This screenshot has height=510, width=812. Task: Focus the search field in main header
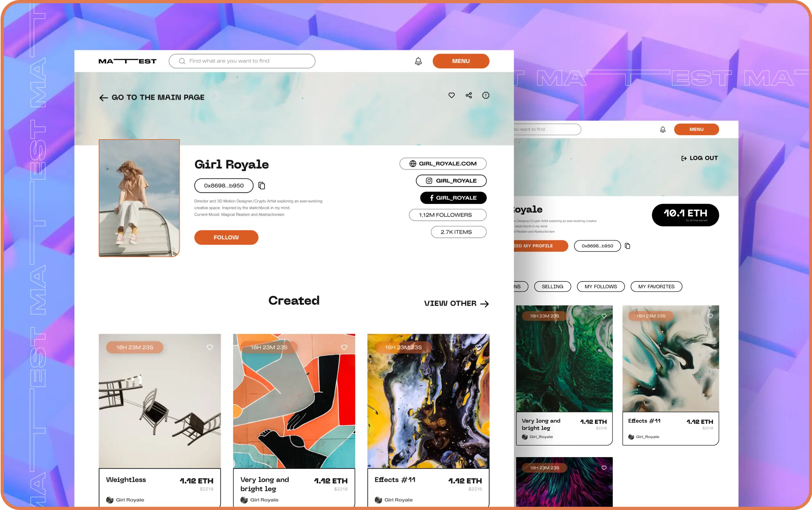[x=242, y=61]
